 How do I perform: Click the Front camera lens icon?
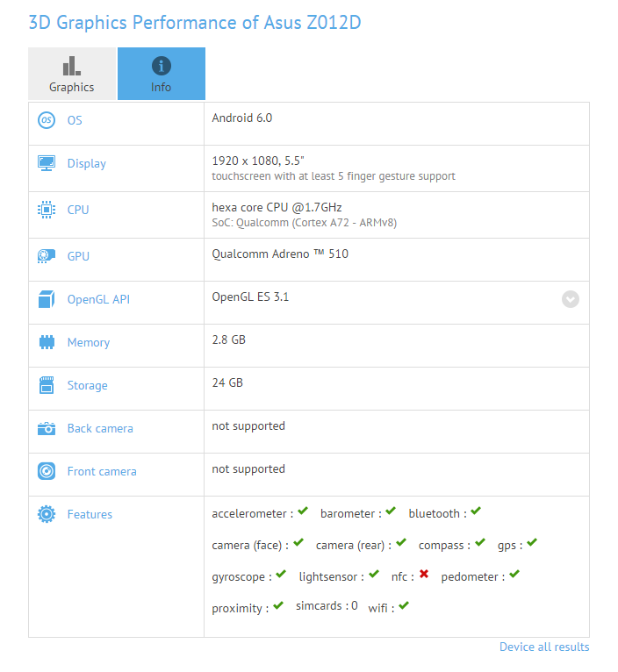(x=47, y=471)
